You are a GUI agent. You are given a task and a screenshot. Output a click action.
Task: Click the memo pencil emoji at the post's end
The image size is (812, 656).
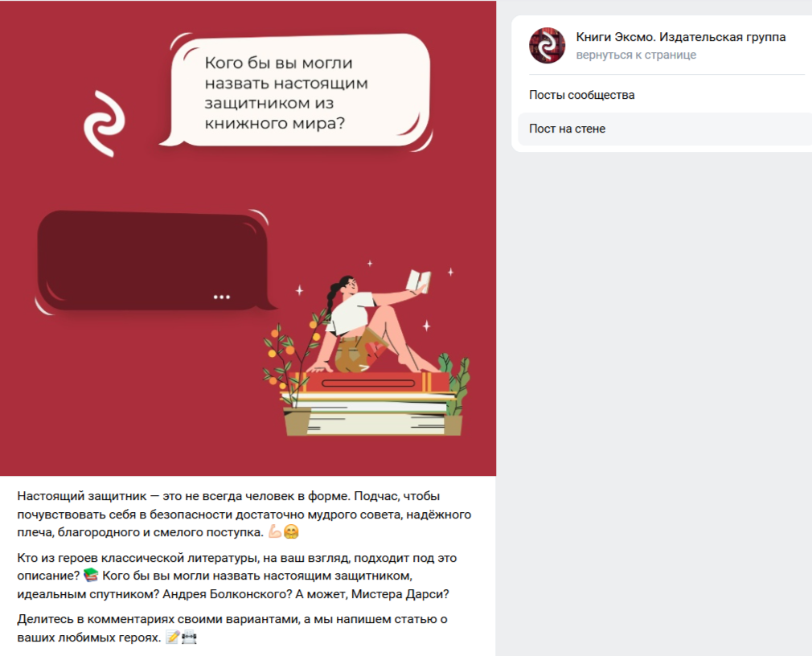[x=172, y=637]
